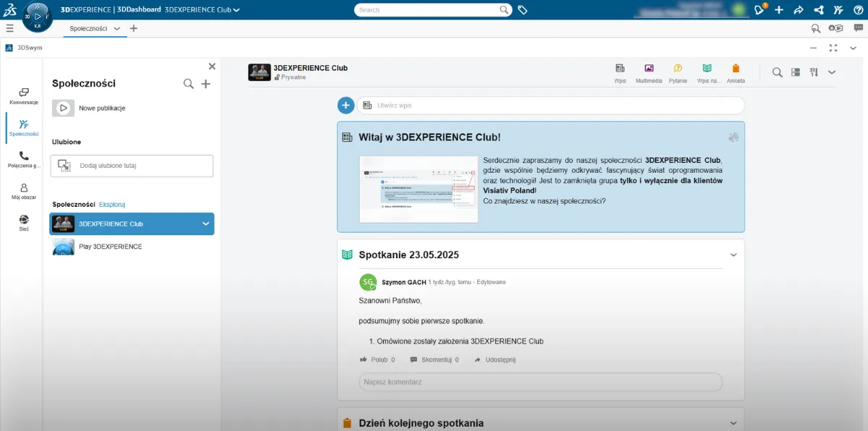Create a Wpis na... wiki post
This screenshot has height=431, width=868.
pos(708,73)
